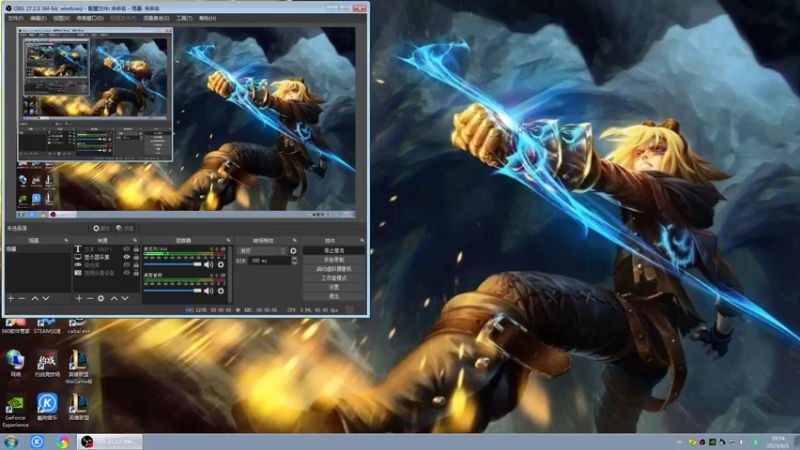Pop out the Audio Mixer dock panel
This screenshot has height=450, width=800.
pyautogui.click(x=228, y=240)
